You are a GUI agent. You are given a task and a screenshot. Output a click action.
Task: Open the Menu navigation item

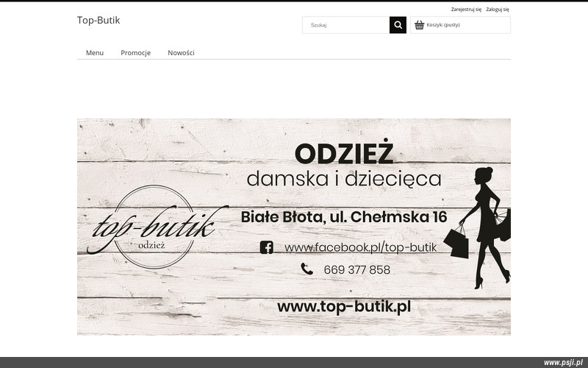(x=95, y=53)
